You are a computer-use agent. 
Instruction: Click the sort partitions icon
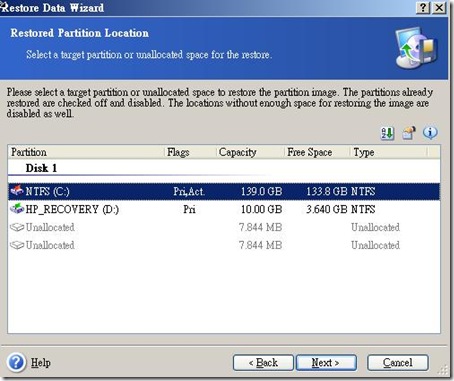387,133
